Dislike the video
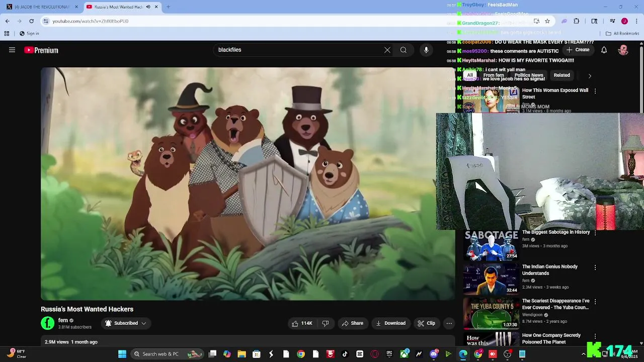 pyautogui.click(x=325, y=323)
